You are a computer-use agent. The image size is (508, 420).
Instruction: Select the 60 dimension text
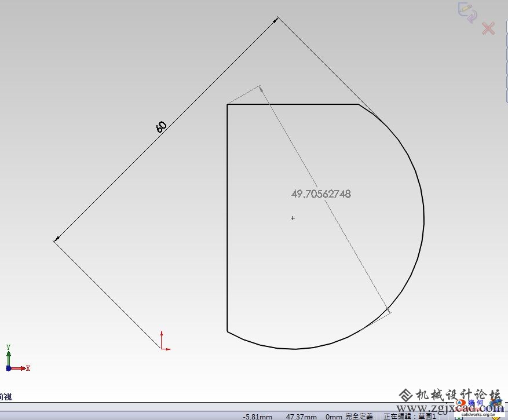click(161, 127)
